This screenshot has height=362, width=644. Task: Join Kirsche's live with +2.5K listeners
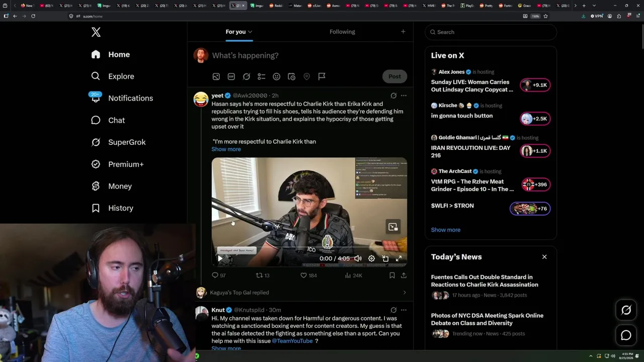click(535, 119)
